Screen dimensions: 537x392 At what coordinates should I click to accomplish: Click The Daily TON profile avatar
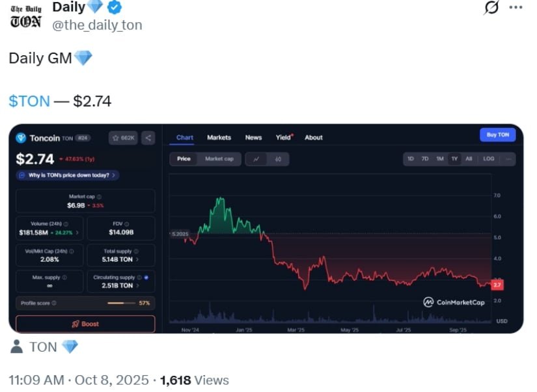[x=26, y=16]
